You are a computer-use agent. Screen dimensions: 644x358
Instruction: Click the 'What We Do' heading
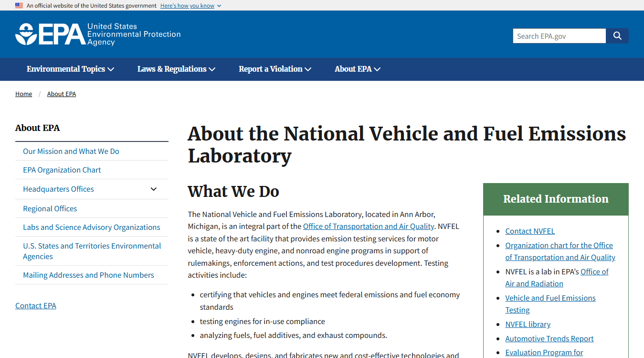tap(233, 191)
